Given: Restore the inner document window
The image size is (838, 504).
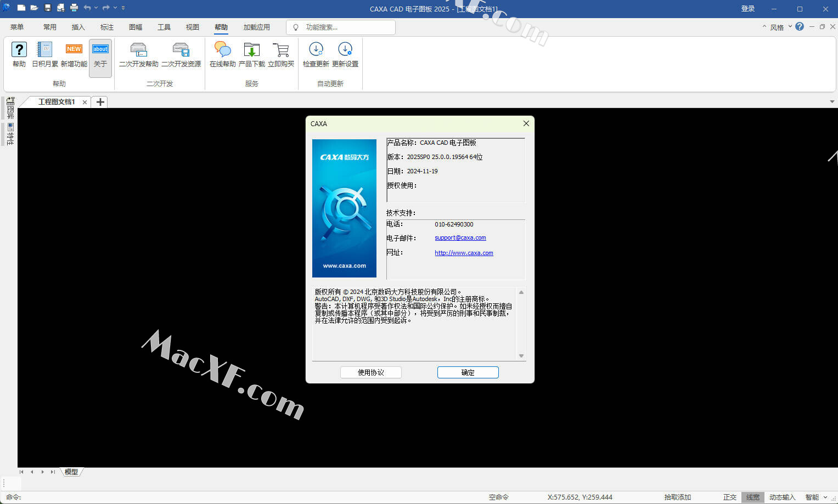Looking at the screenshot, I should (822, 26).
